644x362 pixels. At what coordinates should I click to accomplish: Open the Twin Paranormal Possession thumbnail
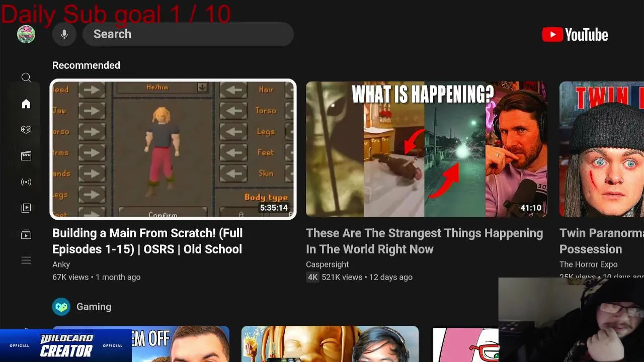602,149
